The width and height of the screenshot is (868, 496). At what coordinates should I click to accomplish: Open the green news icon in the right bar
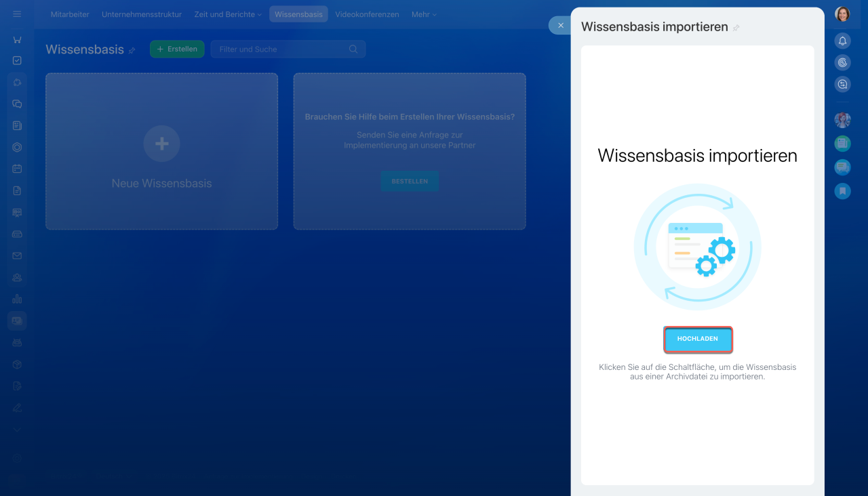[842, 143]
